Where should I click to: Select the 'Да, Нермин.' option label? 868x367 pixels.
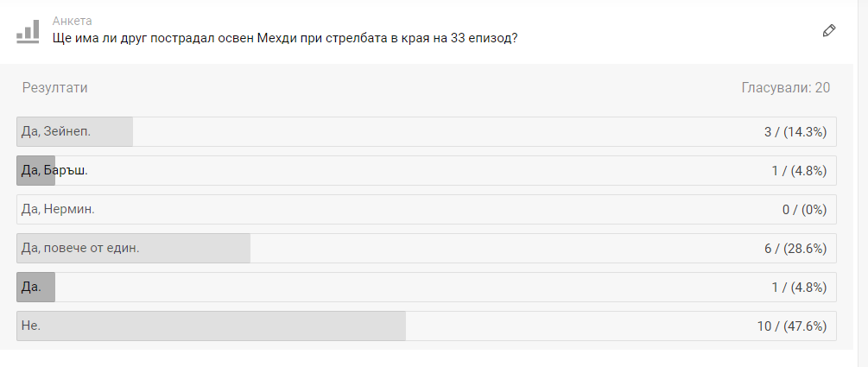(58, 209)
